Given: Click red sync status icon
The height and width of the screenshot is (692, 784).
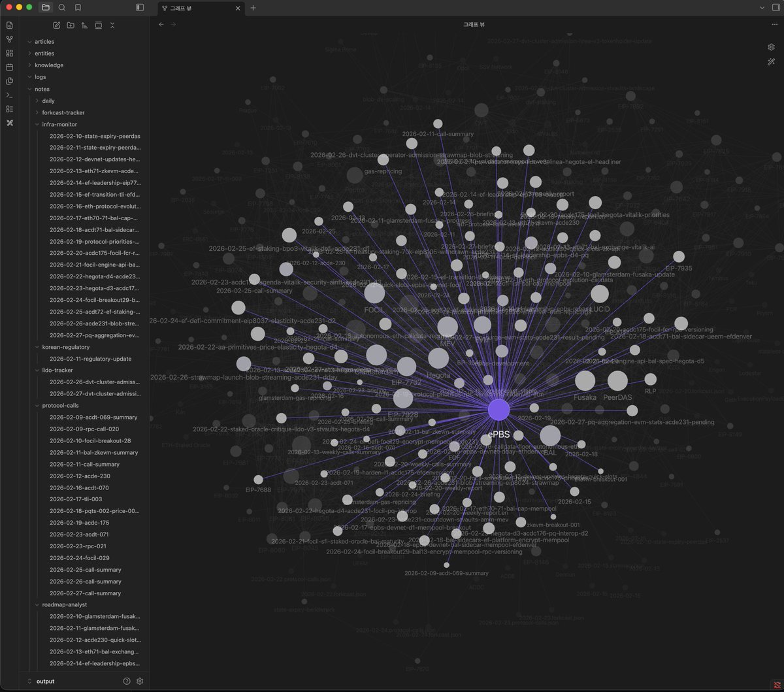Looking at the screenshot, I should (x=776, y=684).
